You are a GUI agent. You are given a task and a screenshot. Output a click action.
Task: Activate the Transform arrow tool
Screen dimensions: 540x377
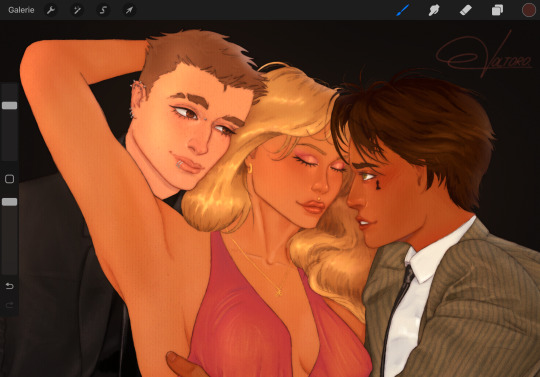[129, 10]
